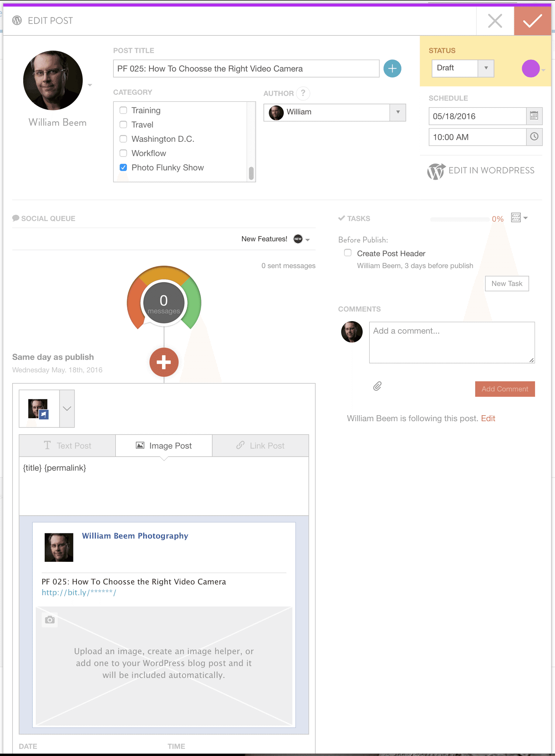Open the tasks template icon
Screen dimensions: 555x756
[x=516, y=218]
